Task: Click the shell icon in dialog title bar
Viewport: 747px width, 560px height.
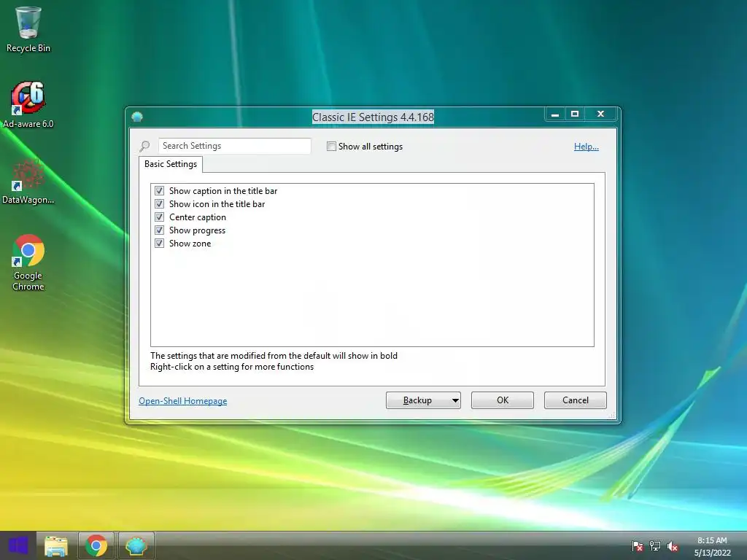Action: (x=137, y=117)
